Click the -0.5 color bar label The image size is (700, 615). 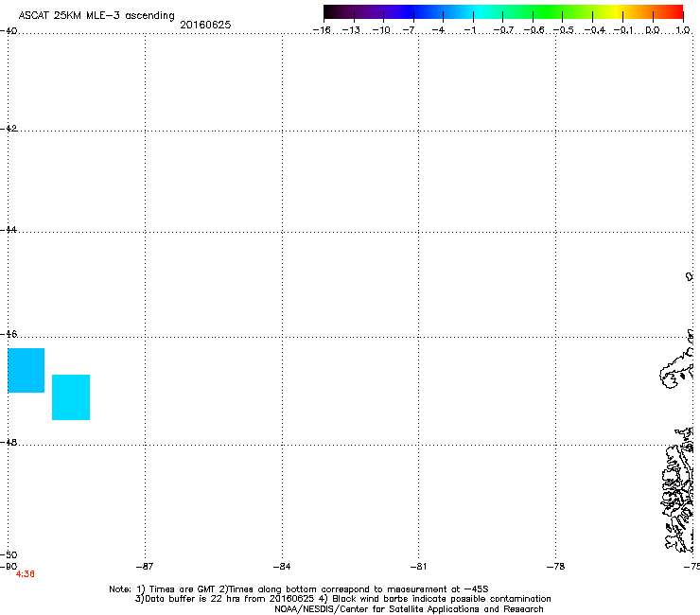[564, 30]
